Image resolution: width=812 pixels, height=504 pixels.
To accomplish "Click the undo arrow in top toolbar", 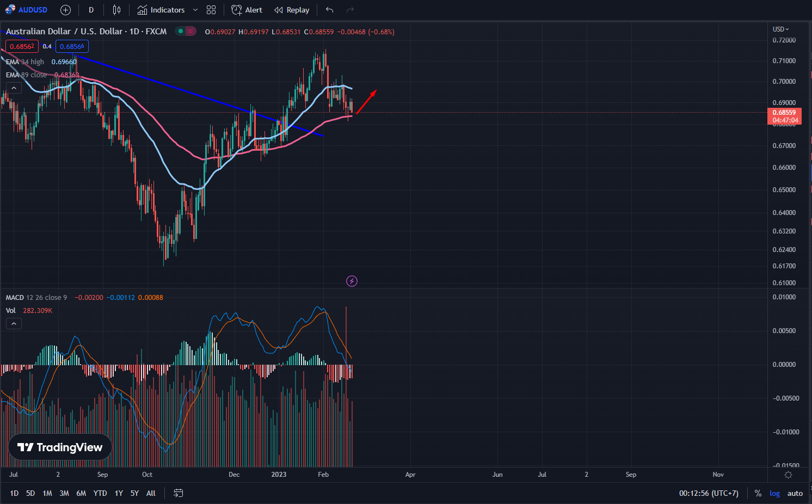I will click(329, 10).
